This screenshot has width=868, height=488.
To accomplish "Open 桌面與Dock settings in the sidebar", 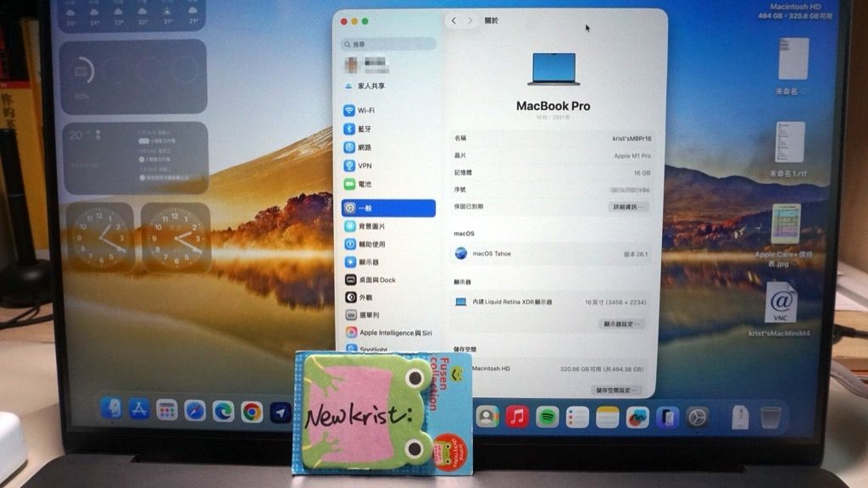I will tap(376, 280).
